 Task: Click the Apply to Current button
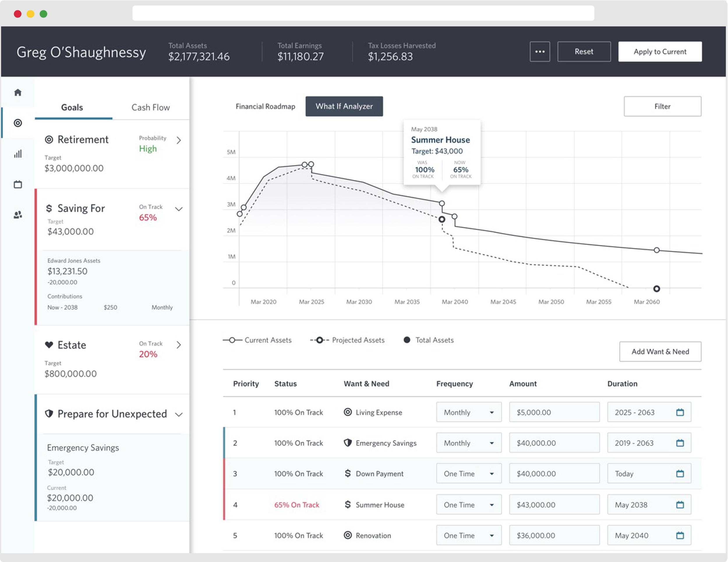point(660,52)
